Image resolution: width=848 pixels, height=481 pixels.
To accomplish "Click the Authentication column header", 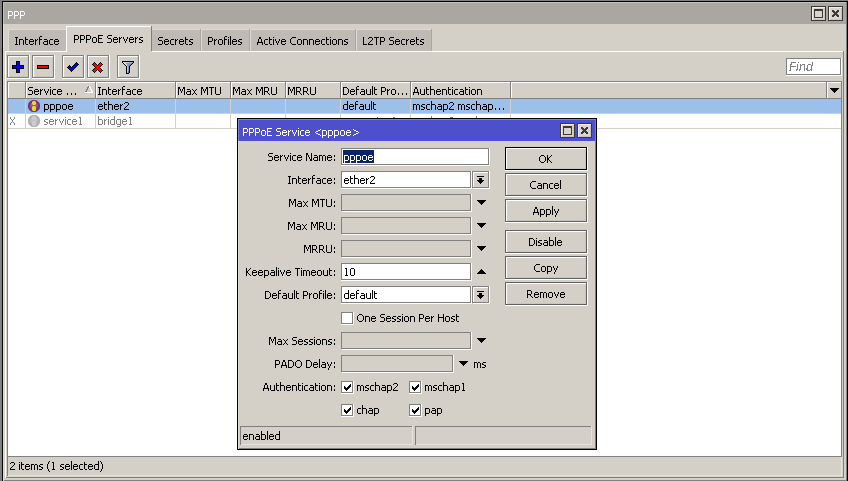I will click(x=460, y=91).
